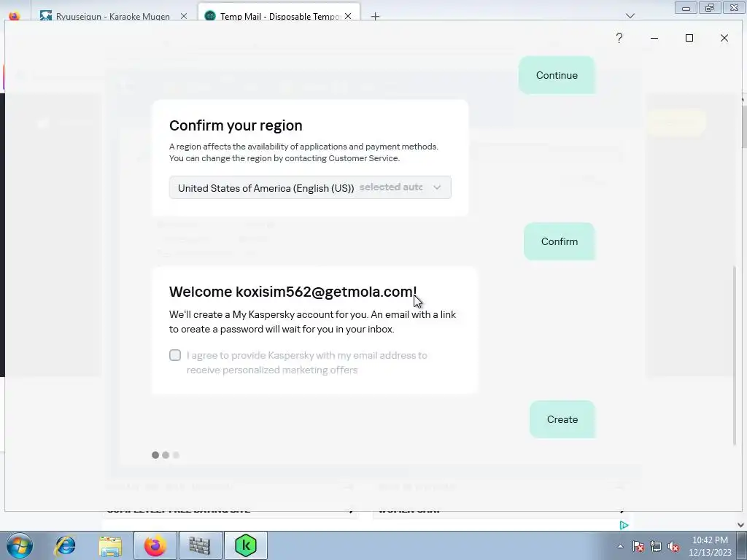This screenshot has width=747, height=560.
Task: Open a new Firefox tab
Action: [375, 16]
